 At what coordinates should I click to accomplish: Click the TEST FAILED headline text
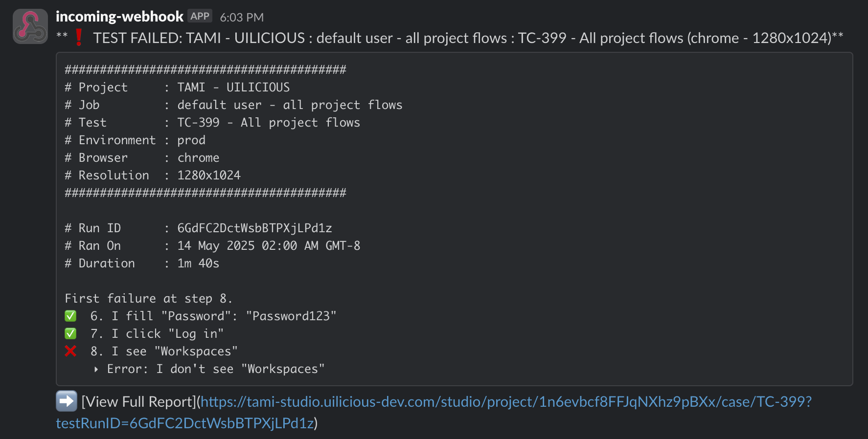(x=157, y=38)
